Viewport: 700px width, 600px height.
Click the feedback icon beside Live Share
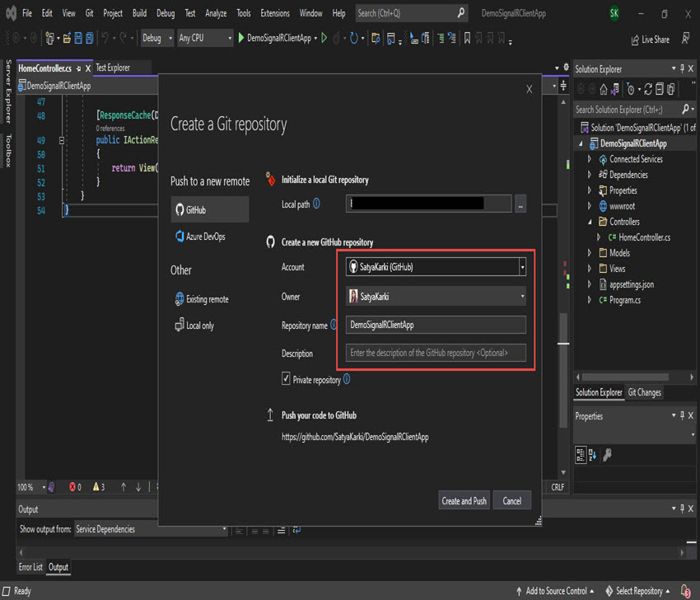[x=686, y=39]
